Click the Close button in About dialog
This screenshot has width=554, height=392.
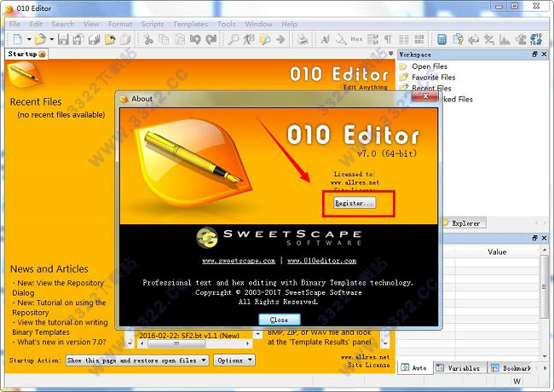coord(280,320)
